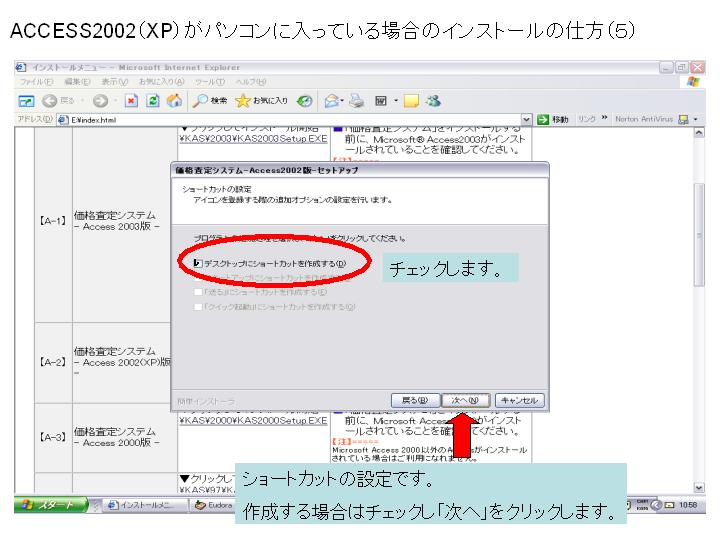
Task: Click the Windows flag logo throbber
Action: coord(693,82)
